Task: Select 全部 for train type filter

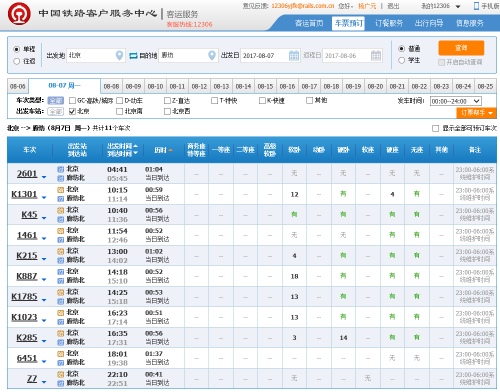Action: click(x=56, y=100)
